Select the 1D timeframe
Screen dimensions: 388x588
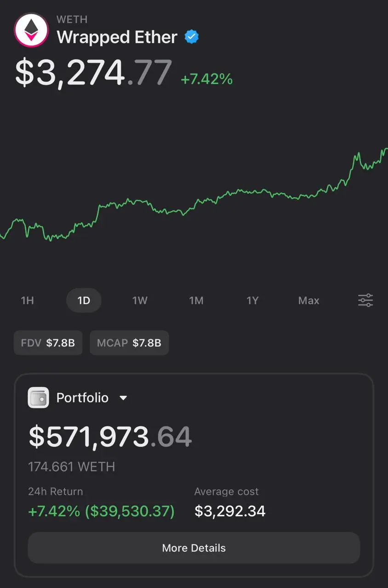point(84,300)
